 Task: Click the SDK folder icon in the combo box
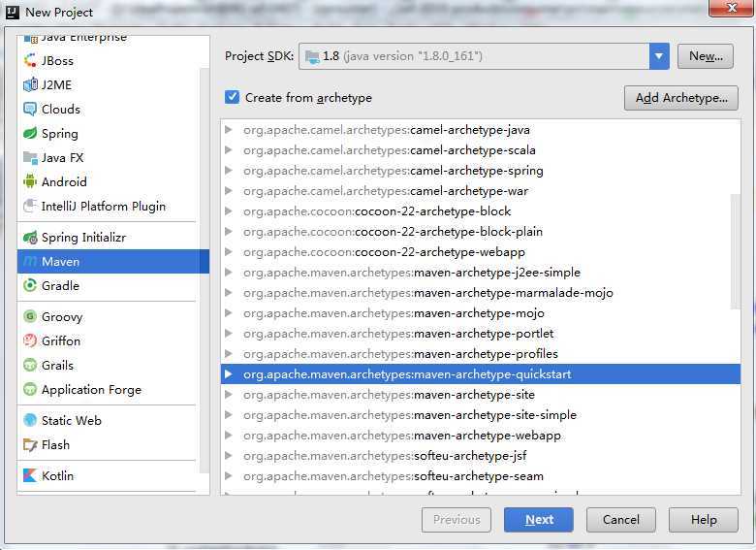coord(312,57)
